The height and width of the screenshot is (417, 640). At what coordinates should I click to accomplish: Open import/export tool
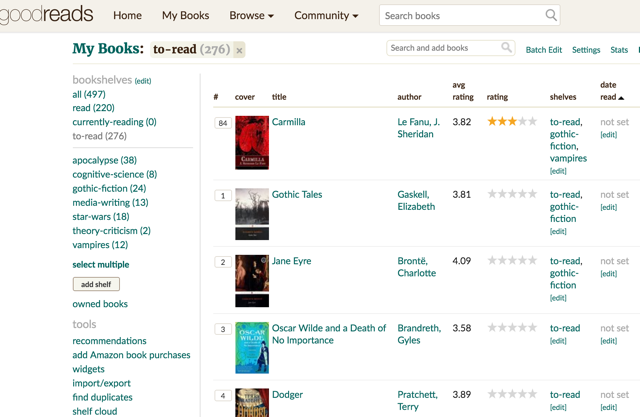tap(101, 383)
